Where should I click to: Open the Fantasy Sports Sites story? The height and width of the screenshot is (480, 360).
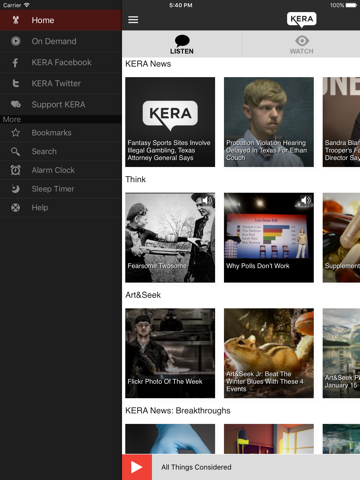(x=170, y=122)
